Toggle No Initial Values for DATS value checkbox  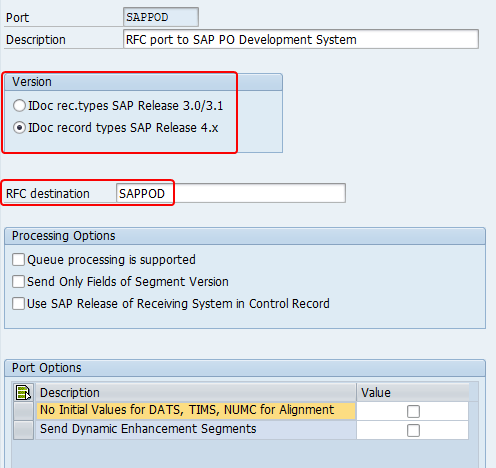pyautogui.click(x=413, y=411)
